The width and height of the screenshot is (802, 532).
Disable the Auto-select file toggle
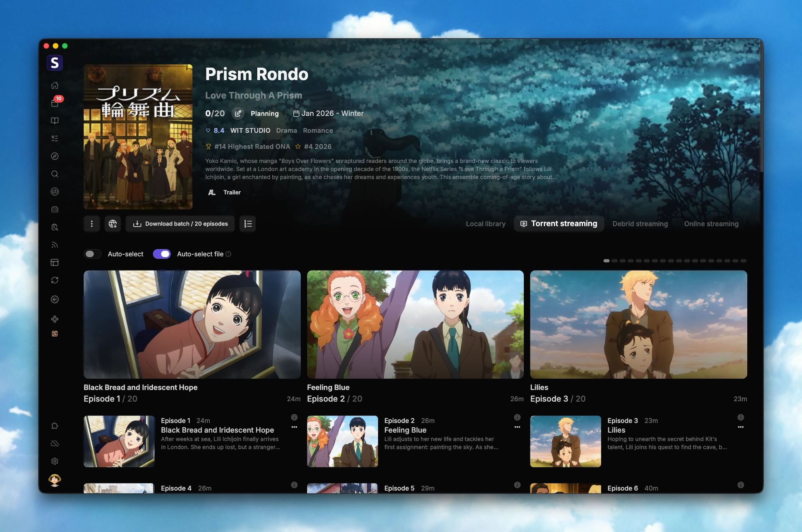162,254
